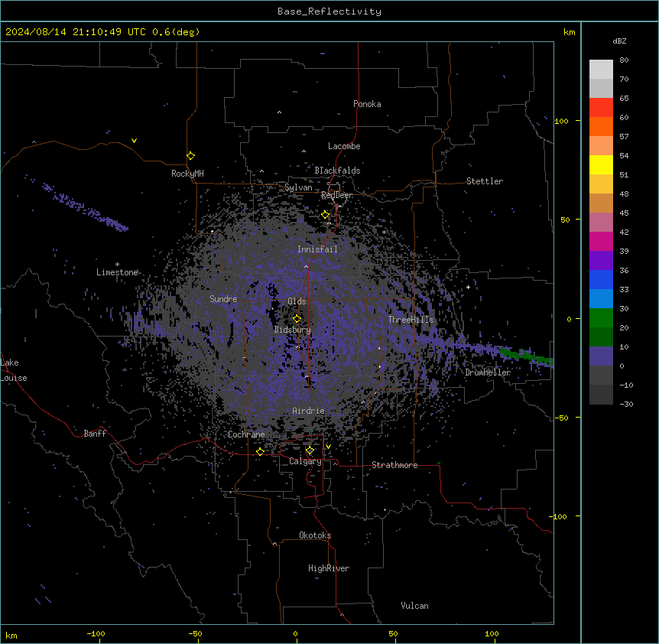This screenshot has width=659, height=644.
Task: Click the 100 tick on right vertical axis
Action: click(561, 121)
